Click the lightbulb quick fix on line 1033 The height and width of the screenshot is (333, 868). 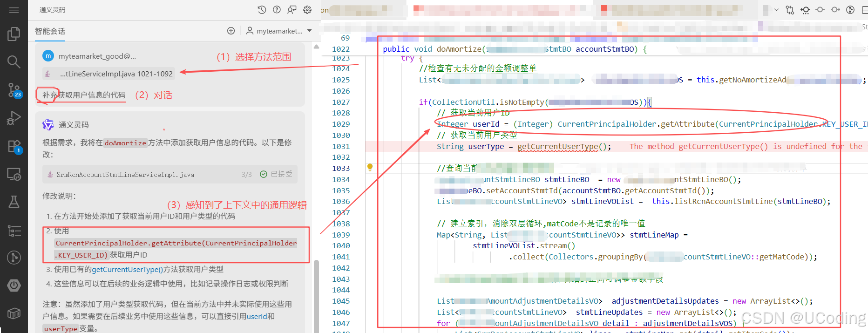point(370,168)
